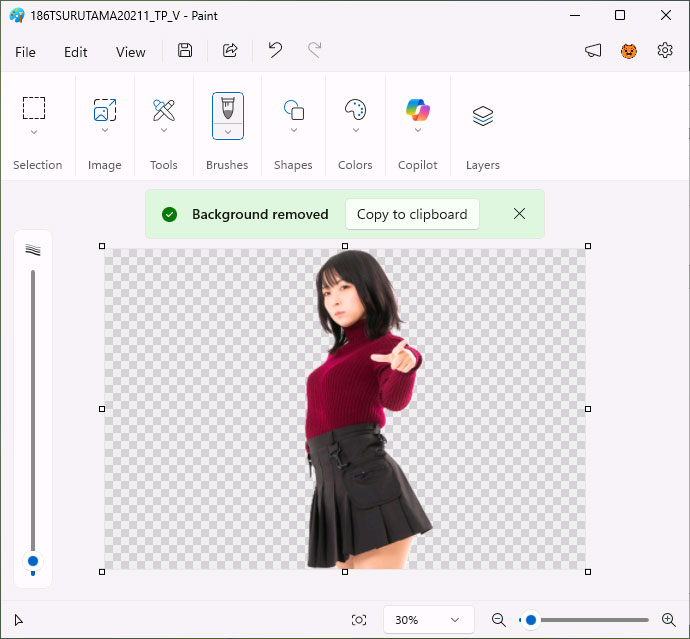690x639 pixels.
Task: Select the Brushes tool icon
Action: [x=228, y=108]
